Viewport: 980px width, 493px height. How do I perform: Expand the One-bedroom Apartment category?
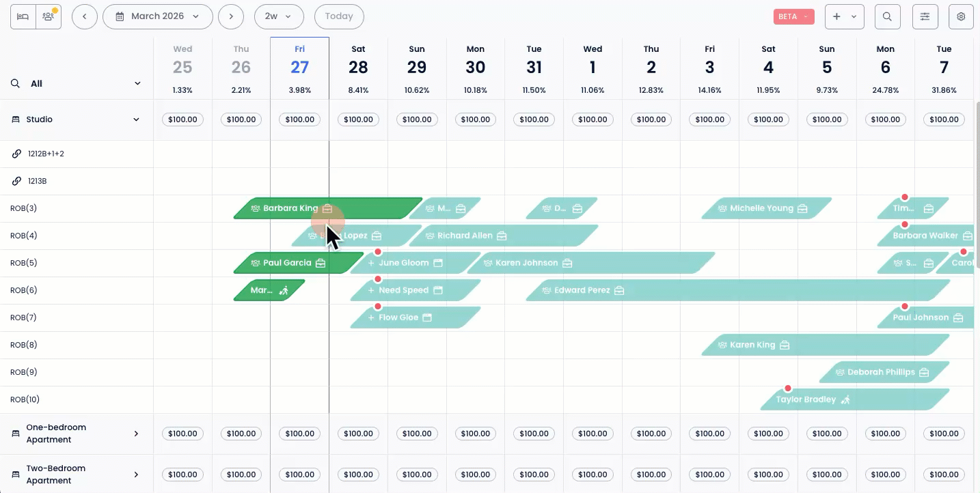tap(136, 434)
